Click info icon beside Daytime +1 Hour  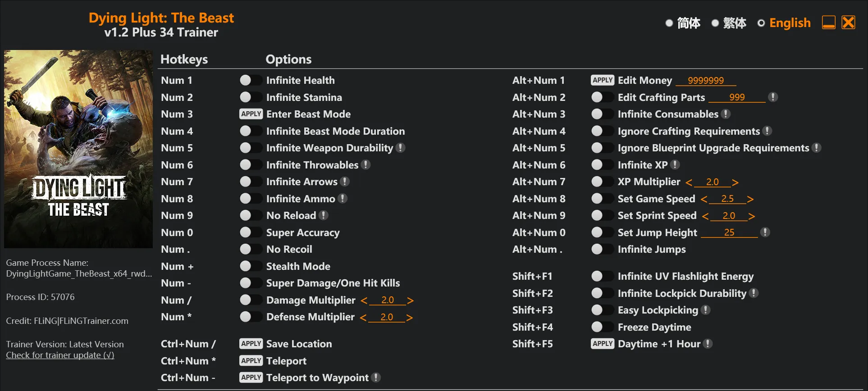click(708, 344)
